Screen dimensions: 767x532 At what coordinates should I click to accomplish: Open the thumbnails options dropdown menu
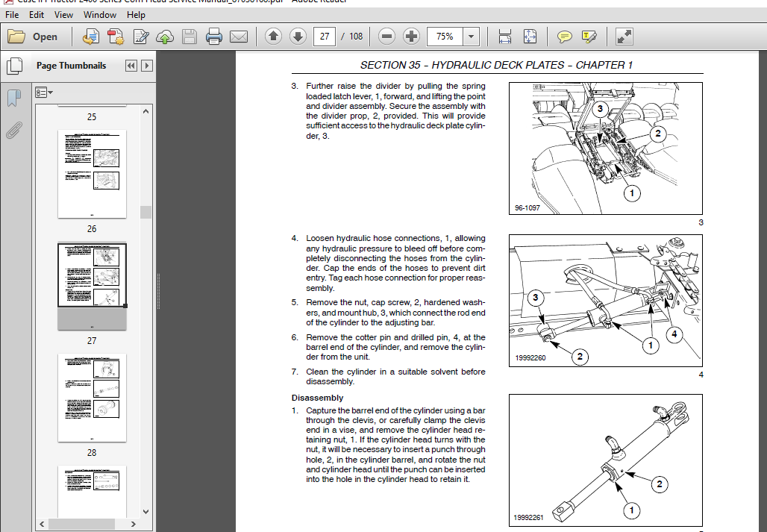(44, 93)
